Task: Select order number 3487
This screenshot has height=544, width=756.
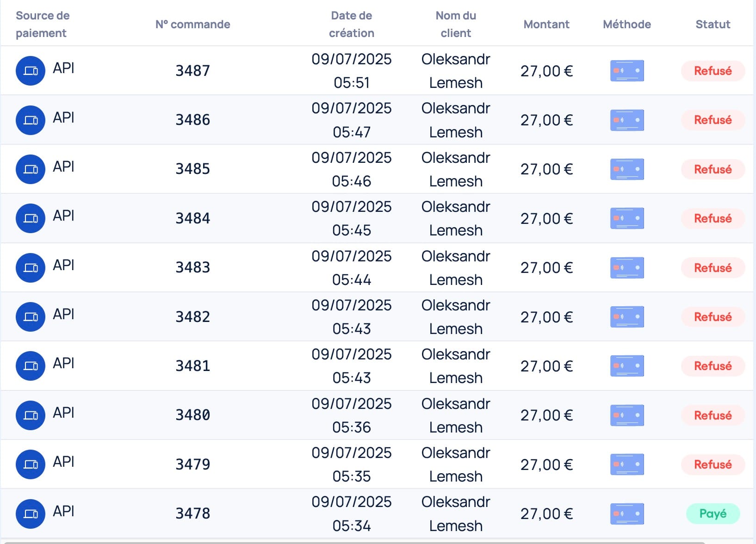Action: [x=192, y=71]
